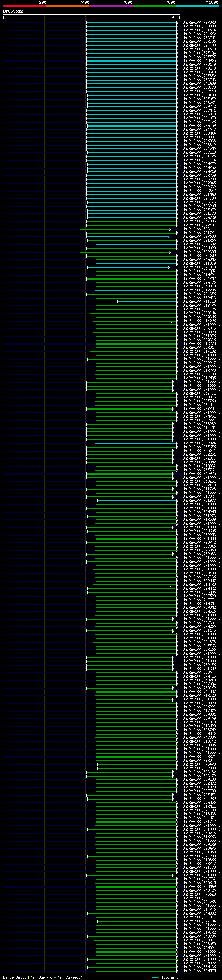Open hit UniRef100_O48905
The width and height of the screenshot is (222, 980).
(199, 61)
